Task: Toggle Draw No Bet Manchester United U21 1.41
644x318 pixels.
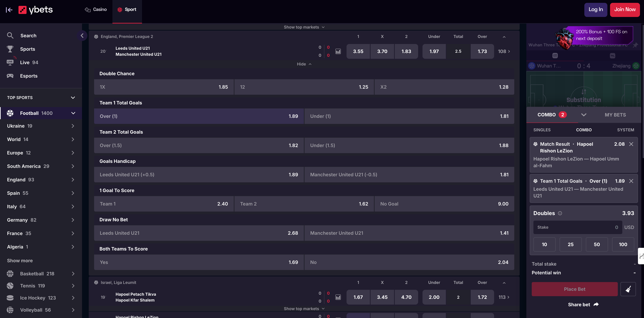Action: click(409, 233)
